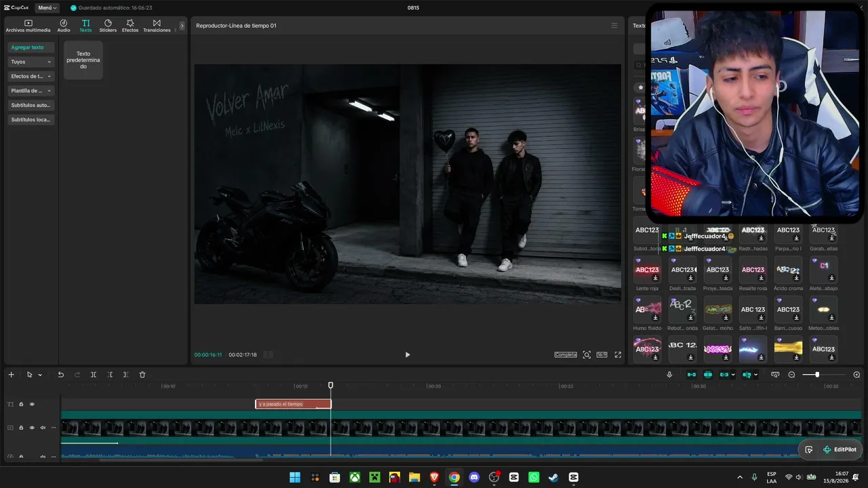The width and height of the screenshot is (868, 488).
Task: Open the Menú dropdown
Action: [x=47, y=7]
